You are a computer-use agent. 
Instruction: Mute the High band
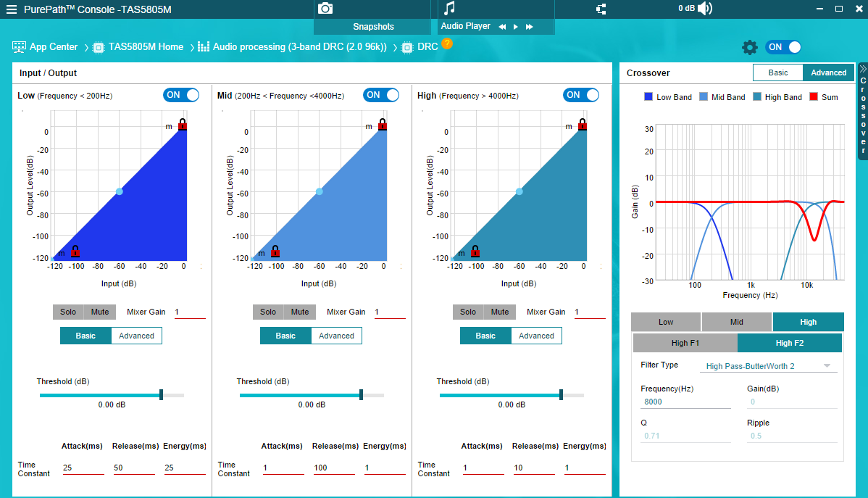(x=500, y=312)
